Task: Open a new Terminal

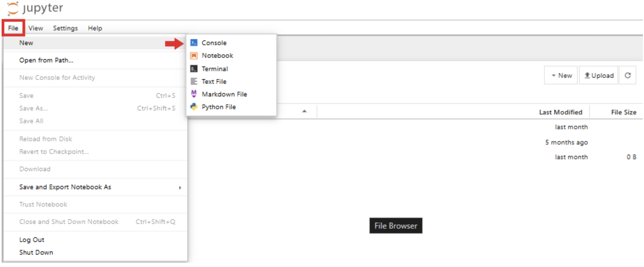Action: 231,69
